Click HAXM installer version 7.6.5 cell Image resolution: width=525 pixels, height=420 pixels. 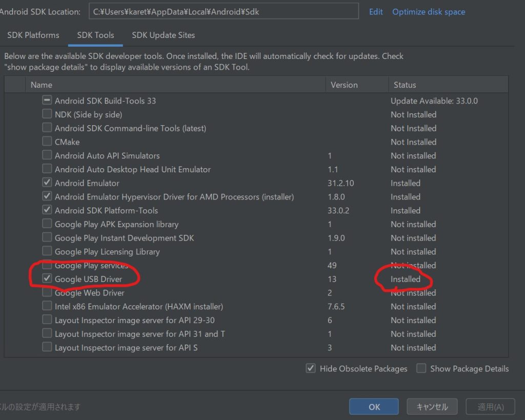coord(336,307)
